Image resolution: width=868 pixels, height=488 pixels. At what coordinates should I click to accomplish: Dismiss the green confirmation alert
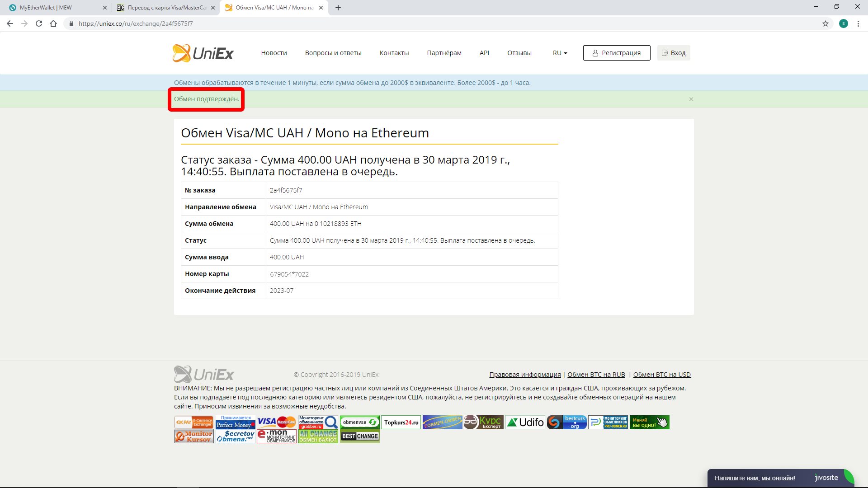point(691,99)
